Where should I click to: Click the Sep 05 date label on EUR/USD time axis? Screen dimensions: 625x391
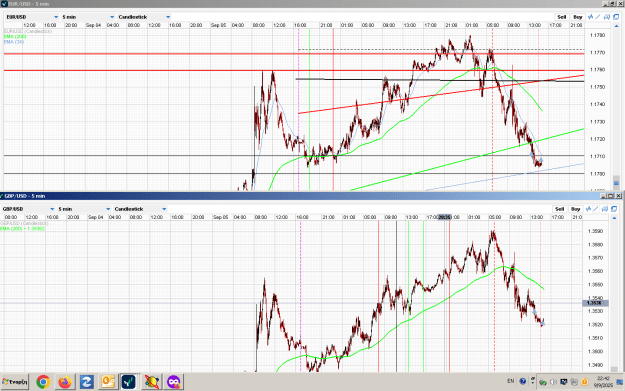[218, 25]
